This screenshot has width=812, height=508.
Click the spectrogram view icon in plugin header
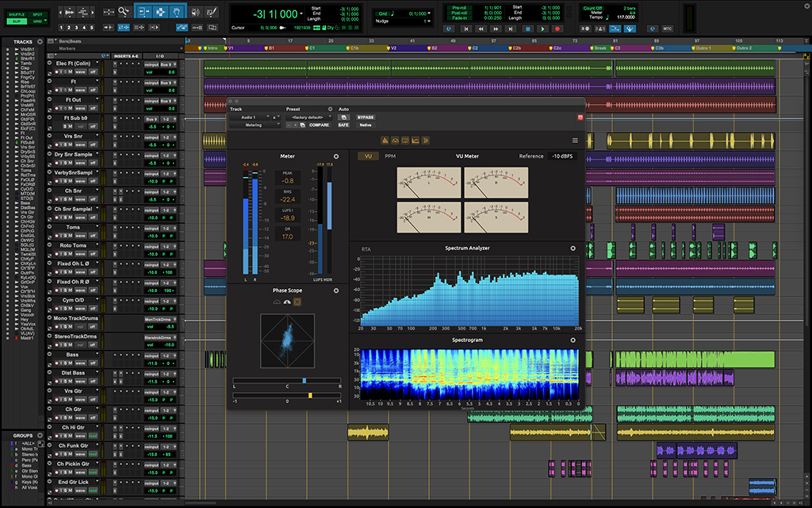point(424,141)
